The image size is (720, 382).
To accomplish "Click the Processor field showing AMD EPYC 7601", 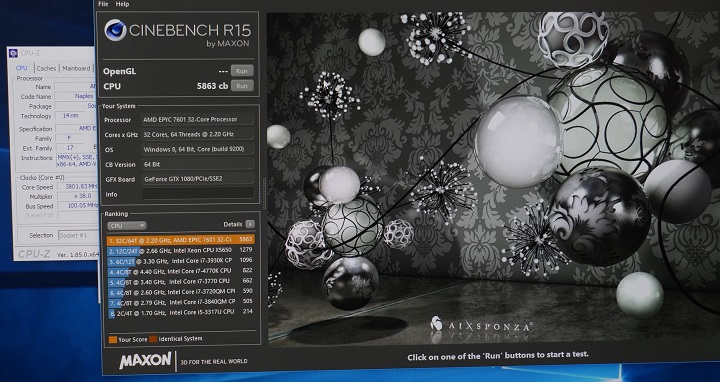I will [198, 119].
